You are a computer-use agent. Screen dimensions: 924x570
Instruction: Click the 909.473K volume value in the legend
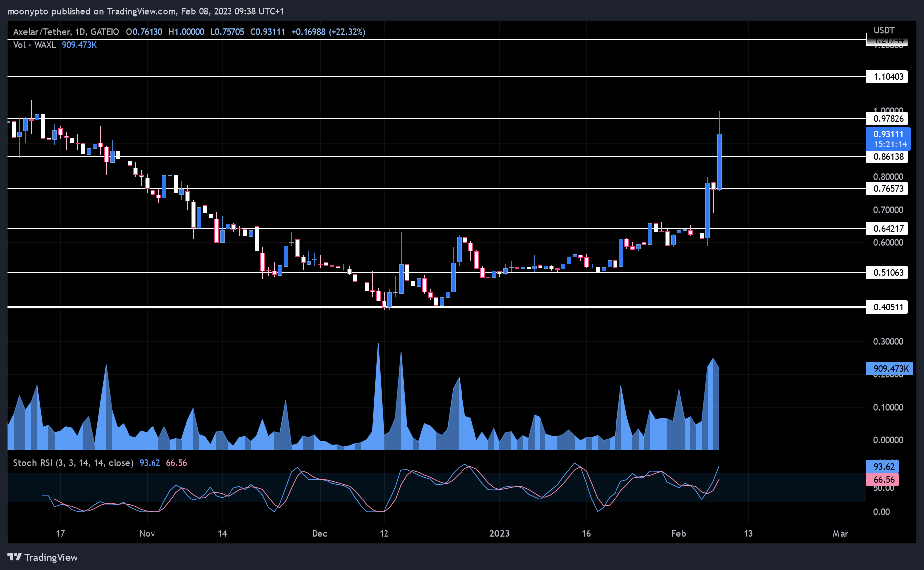pyautogui.click(x=79, y=45)
